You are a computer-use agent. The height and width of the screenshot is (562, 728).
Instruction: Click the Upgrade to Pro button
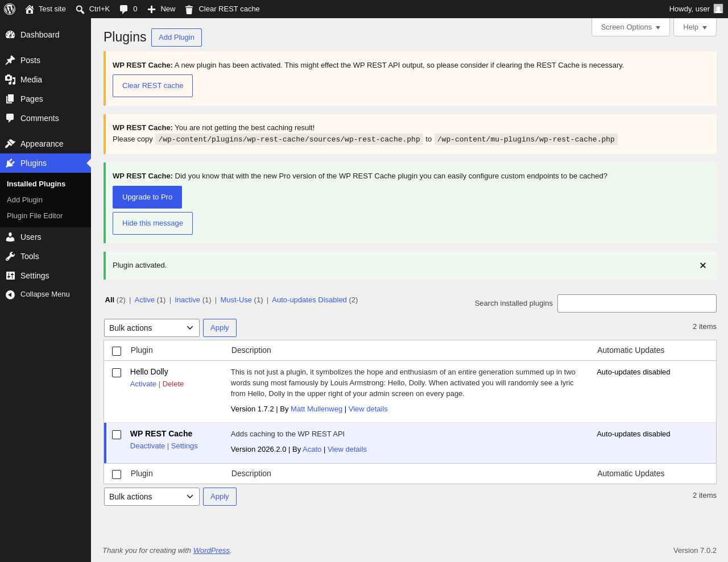tap(147, 197)
